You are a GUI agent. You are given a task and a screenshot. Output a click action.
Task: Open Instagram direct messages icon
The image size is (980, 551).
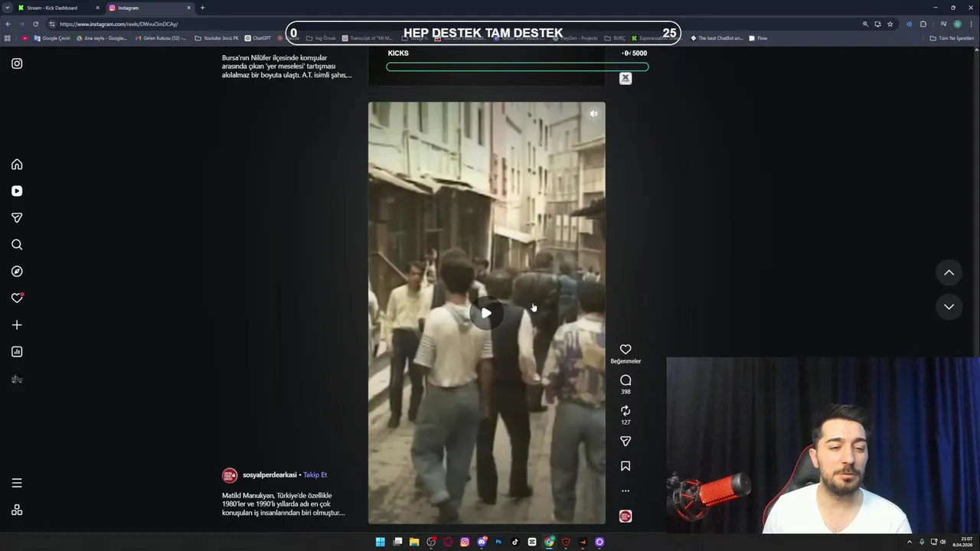[x=17, y=218]
